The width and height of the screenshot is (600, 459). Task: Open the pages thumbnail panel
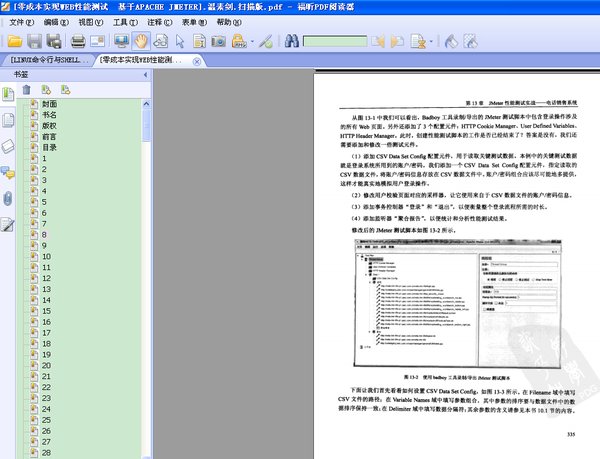tap(9, 120)
